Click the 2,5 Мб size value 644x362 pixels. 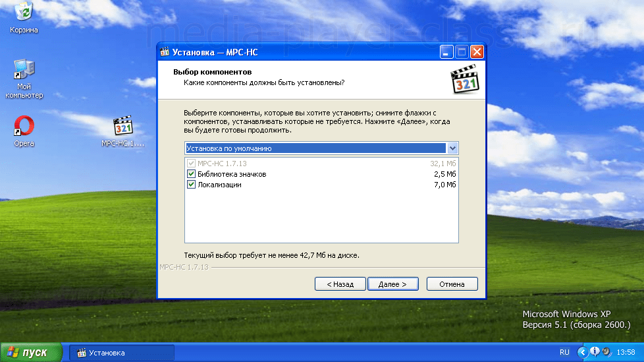tap(444, 174)
